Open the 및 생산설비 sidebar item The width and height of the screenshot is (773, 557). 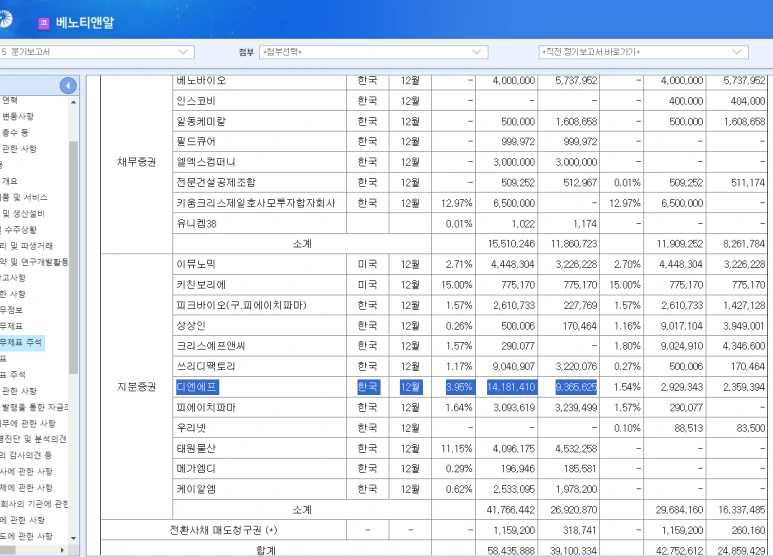click(x=23, y=213)
